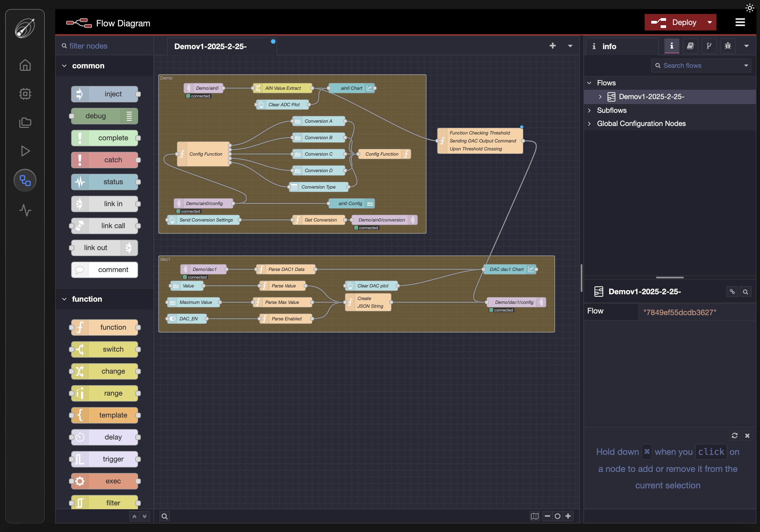Select the Demov1-2025-2-25- flow tab

point(211,46)
